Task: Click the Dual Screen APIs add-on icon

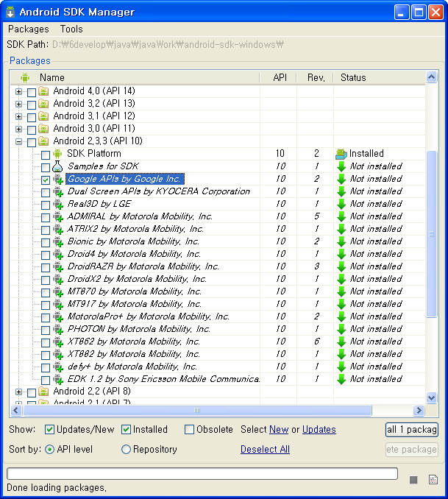Action: tap(58, 191)
